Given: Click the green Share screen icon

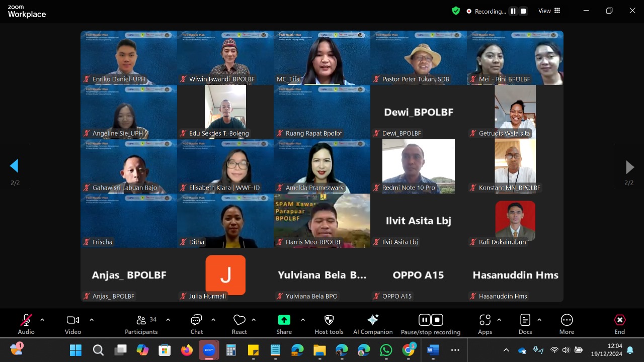Looking at the screenshot, I should point(284,320).
